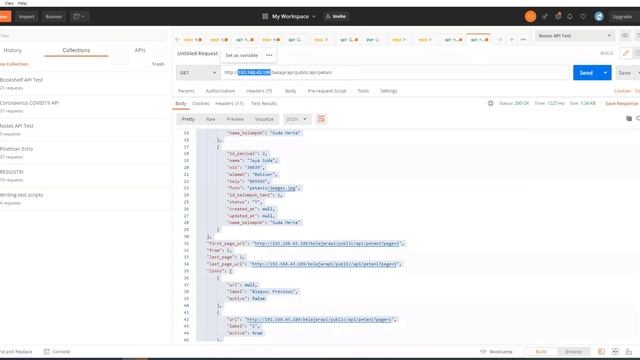640x360 pixels.
Task: Click the first_page_url link in response
Action: 328,243
